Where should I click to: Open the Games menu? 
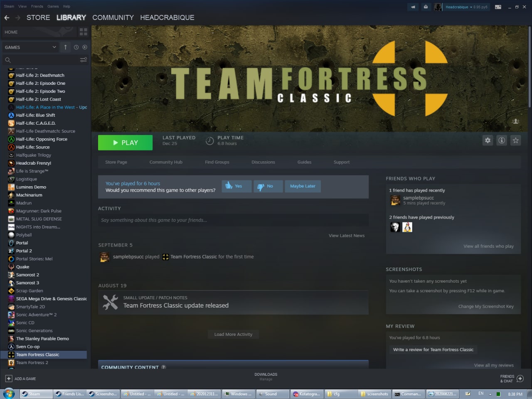53,6
